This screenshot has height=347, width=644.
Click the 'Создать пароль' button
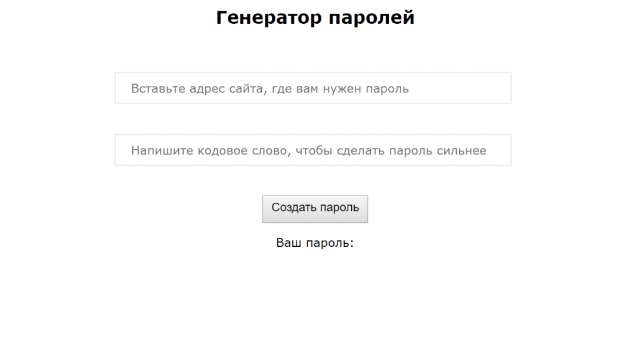pyautogui.click(x=315, y=209)
